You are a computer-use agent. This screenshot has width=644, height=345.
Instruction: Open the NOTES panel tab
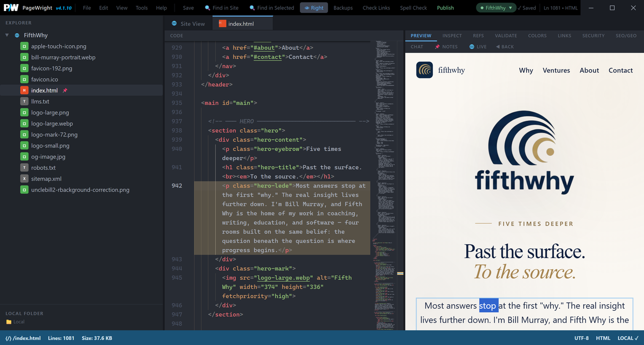(446, 47)
